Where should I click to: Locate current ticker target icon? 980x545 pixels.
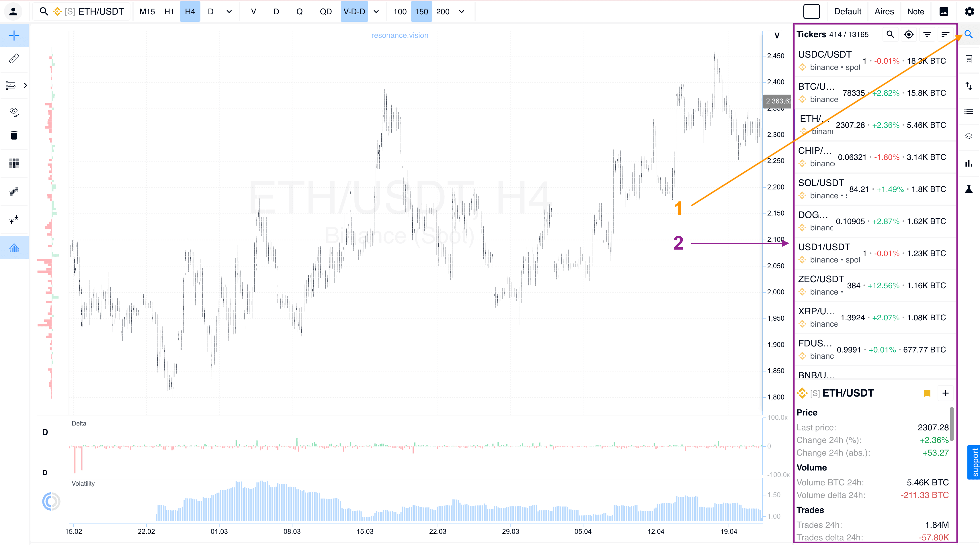(x=909, y=35)
